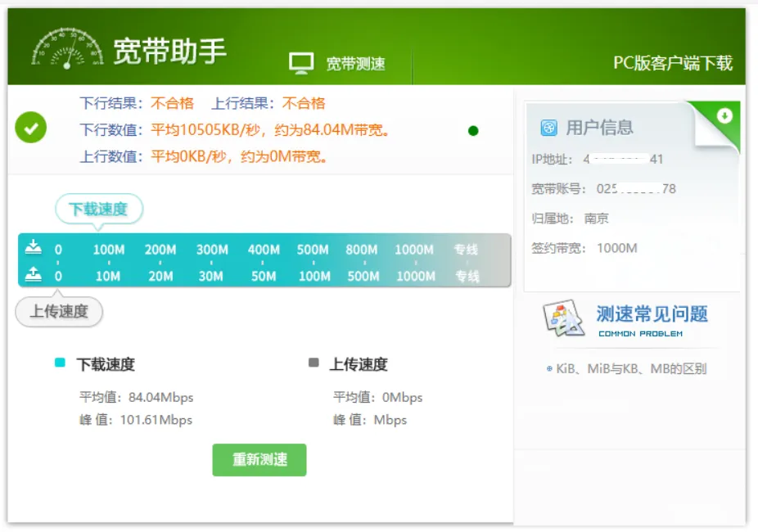
Task: Click the gray 上传速度 legend swatch
Action: [314, 363]
